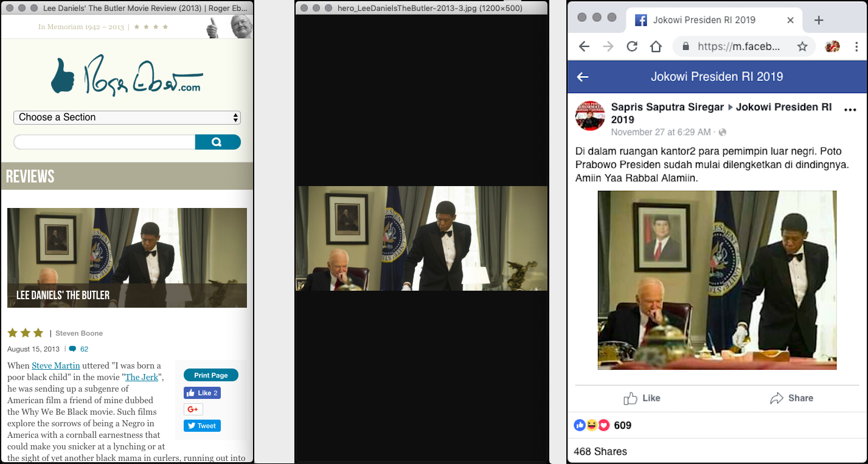Screen dimensions: 868x464
Task: Click inside the site search text field
Action: point(104,142)
